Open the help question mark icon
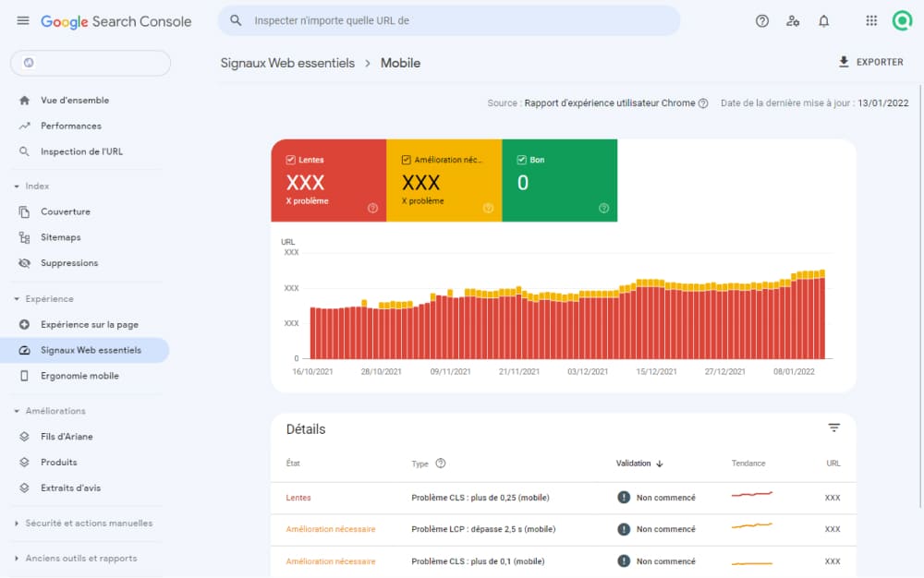 click(x=762, y=21)
